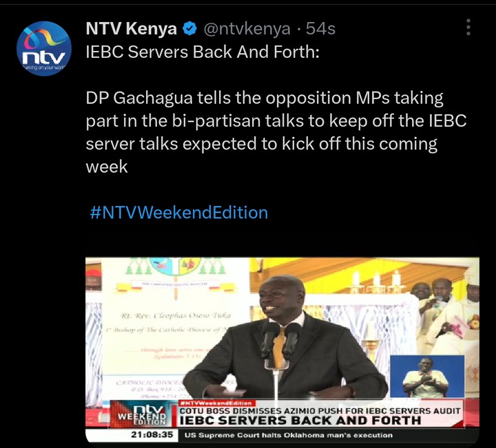Click the NTV Weekend Edition logo in video
496x448 pixels.
142,414
